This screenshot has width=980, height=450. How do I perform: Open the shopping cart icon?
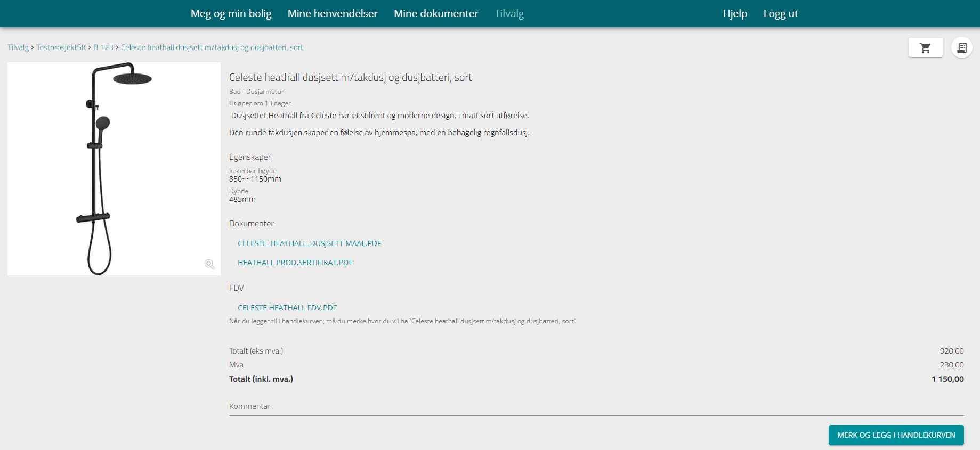[925, 47]
